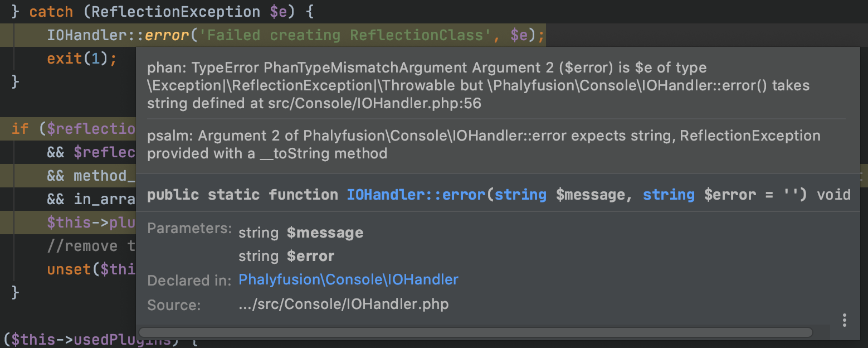This screenshot has width=868, height=348.
Task: Click the phan TypeError message text
Action: point(477,86)
